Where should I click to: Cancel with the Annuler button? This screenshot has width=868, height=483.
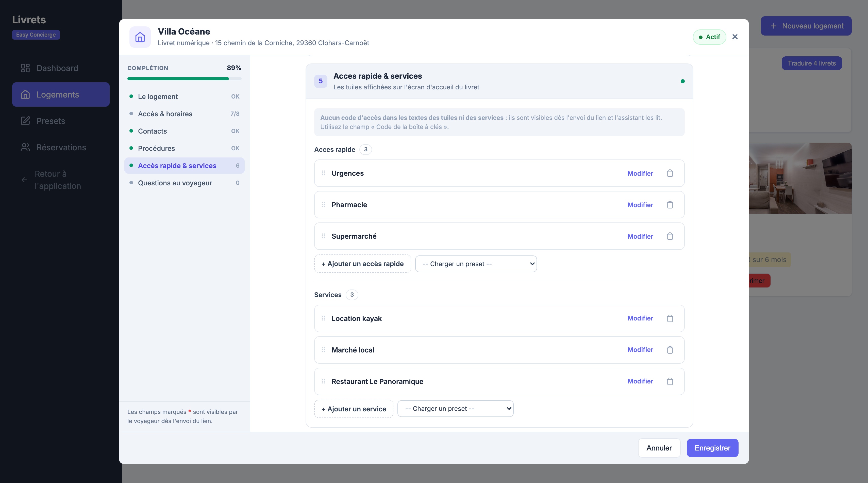[x=659, y=448]
